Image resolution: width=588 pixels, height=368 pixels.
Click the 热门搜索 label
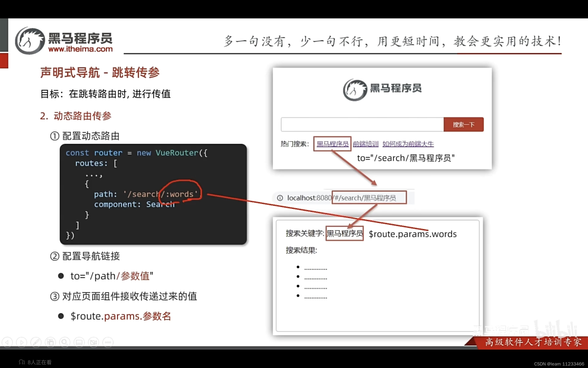tap(295, 144)
